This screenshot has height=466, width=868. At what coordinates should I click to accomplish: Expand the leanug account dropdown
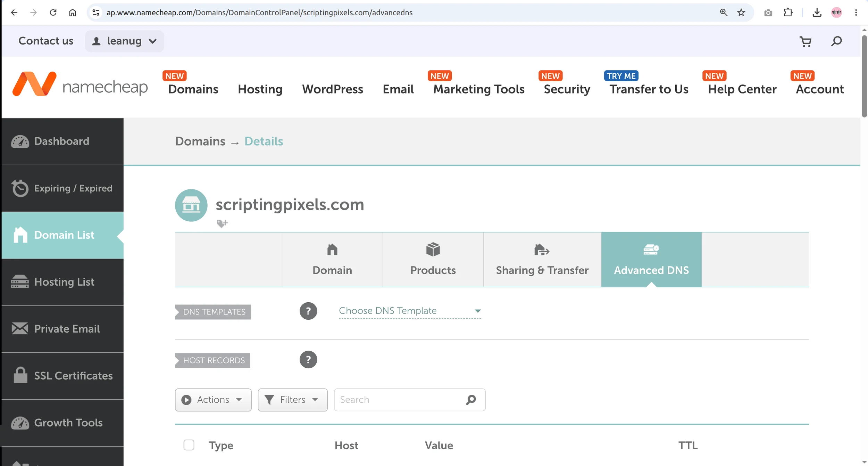coord(125,41)
